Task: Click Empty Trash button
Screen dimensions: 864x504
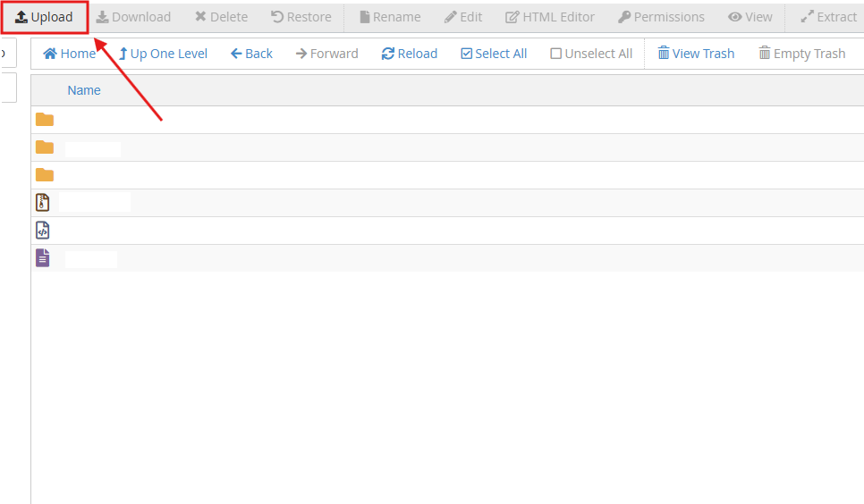Action: point(801,54)
